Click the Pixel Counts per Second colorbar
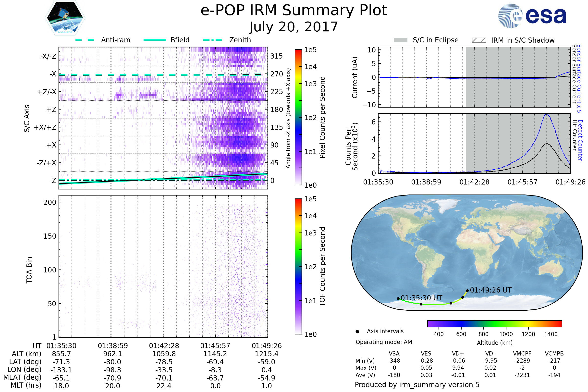 point(298,118)
